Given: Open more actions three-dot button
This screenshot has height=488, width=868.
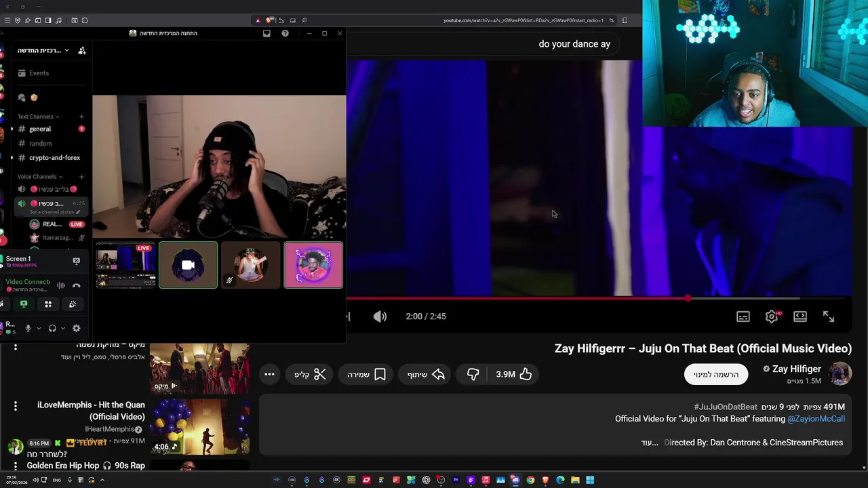Looking at the screenshot, I should click(269, 374).
